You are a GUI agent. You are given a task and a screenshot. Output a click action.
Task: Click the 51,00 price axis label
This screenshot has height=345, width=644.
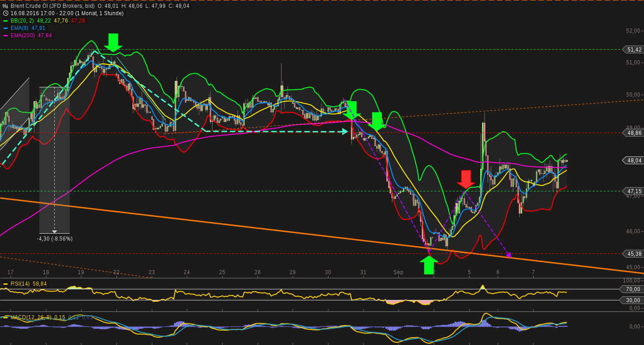(633, 63)
